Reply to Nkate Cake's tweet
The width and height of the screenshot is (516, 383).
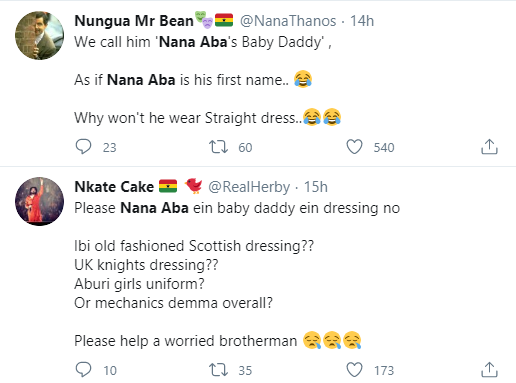click(x=83, y=370)
